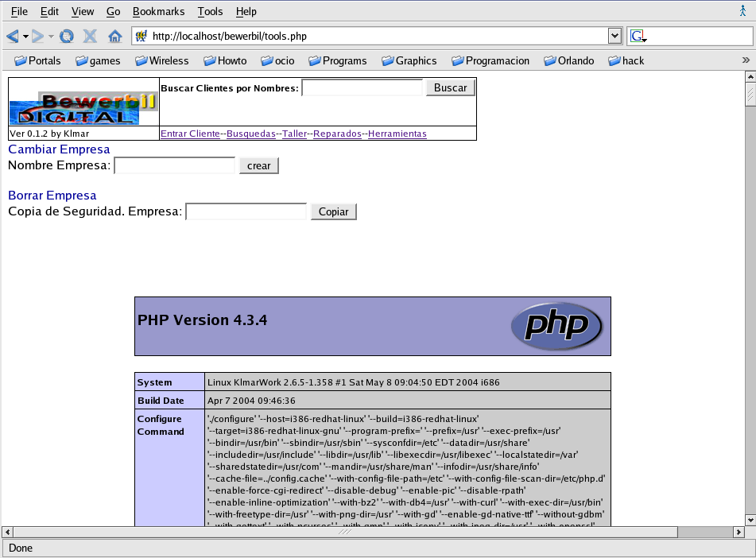756x558 pixels.
Task: Click the web search input field
Action: [699, 37]
